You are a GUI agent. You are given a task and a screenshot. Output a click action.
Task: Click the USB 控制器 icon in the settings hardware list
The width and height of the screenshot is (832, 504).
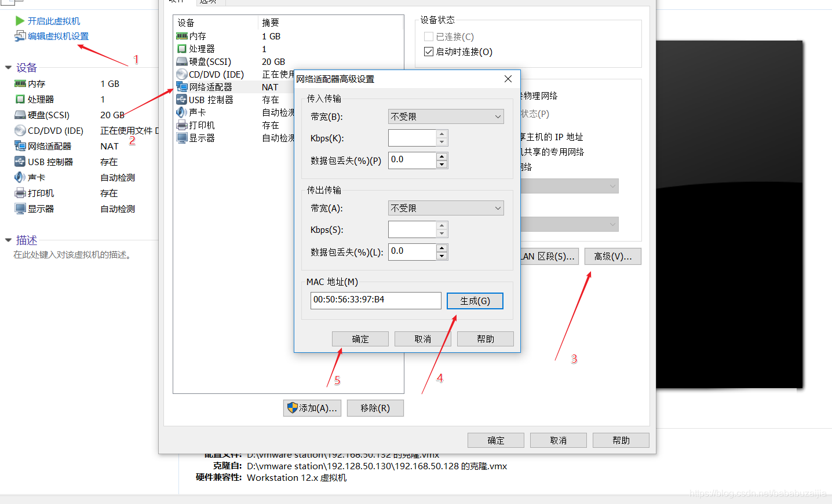click(x=182, y=100)
